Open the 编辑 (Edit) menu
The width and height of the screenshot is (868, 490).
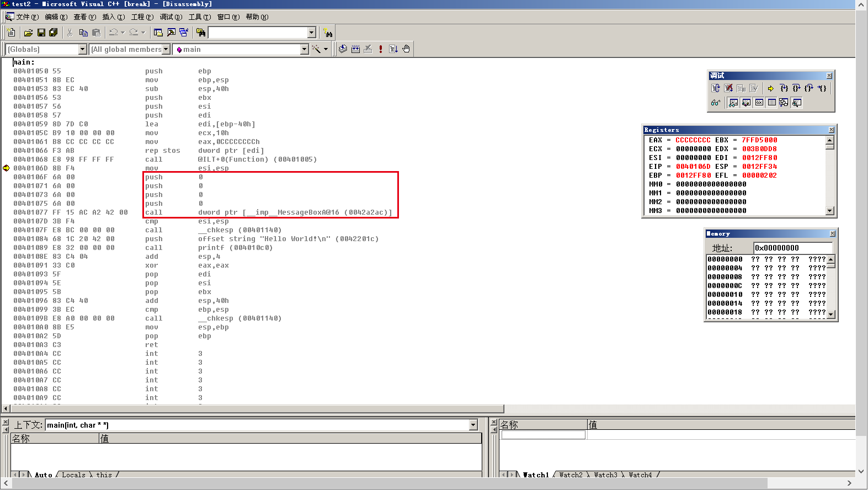coord(56,17)
